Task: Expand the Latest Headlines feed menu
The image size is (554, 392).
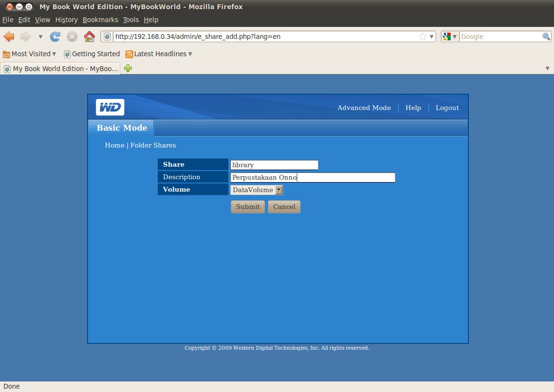Action: pyautogui.click(x=159, y=54)
